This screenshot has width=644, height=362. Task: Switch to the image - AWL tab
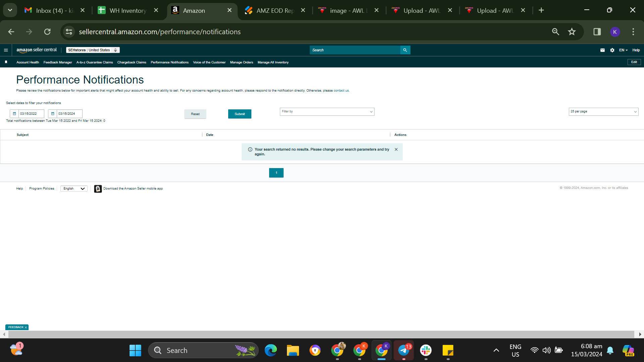(348, 10)
